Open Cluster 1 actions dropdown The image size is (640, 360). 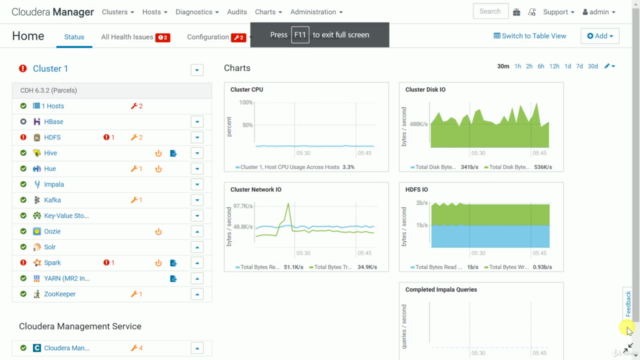point(197,70)
